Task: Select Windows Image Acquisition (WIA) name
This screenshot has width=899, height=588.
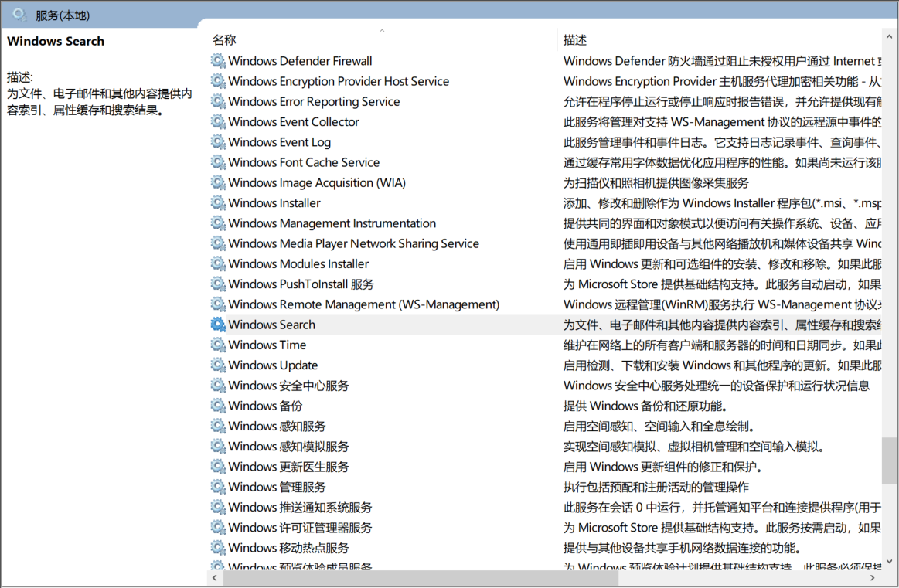Action: (x=316, y=183)
